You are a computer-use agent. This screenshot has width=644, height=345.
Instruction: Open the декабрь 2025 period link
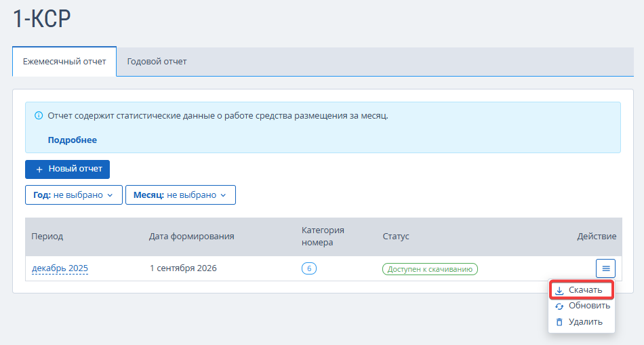pyautogui.click(x=60, y=268)
